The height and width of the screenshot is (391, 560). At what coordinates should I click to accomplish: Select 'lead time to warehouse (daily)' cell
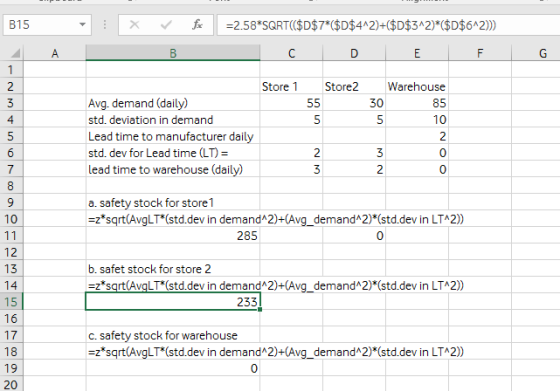point(173,169)
